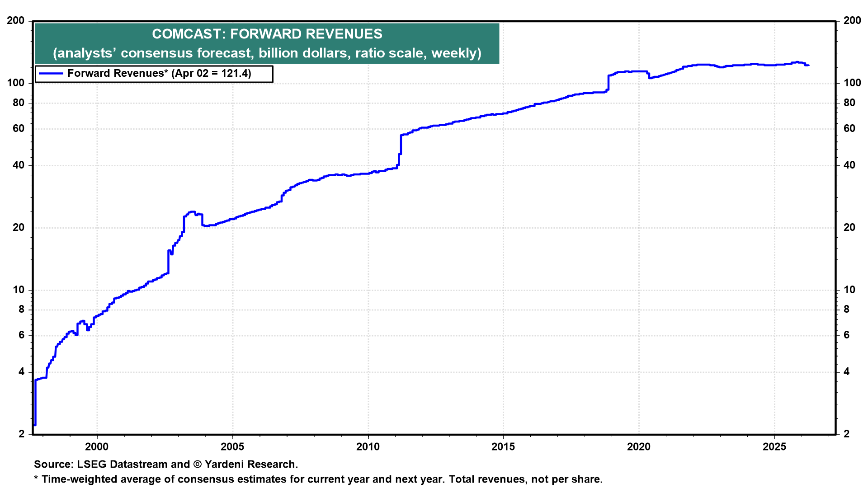Click the 2025 x-axis label
The image size is (868, 488).
pyautogui.click(x=774, y=447)
